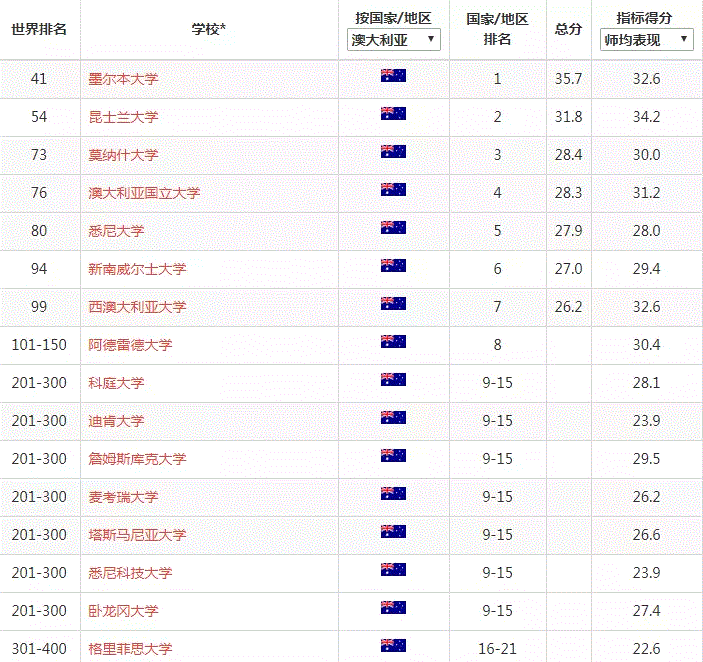Select world rank cell 76
Screen dimensions: 703x662
pos(39,193)
